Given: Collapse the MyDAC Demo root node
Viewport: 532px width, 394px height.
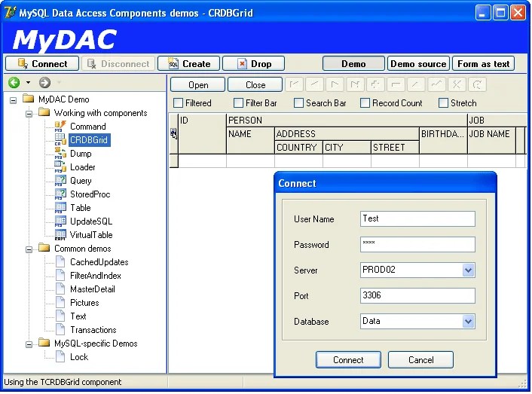Looking at the screenshot, I should (x=14, y=100).
